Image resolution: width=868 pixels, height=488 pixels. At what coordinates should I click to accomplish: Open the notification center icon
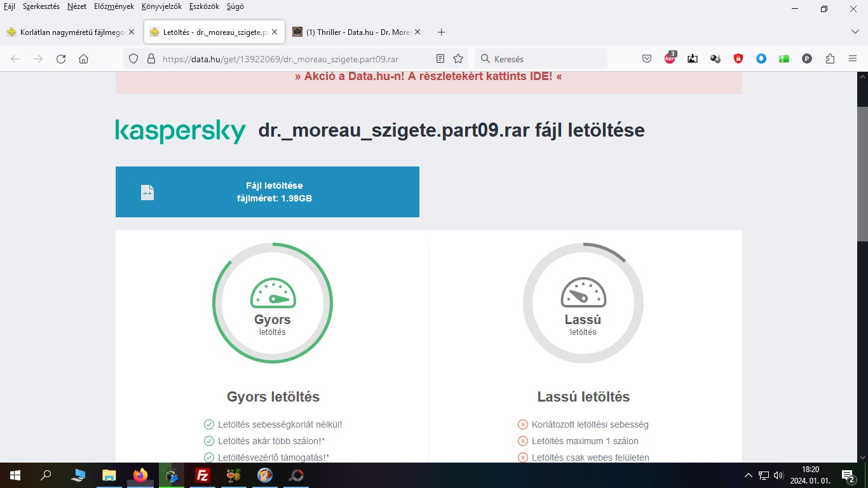pyautogui.click(x=848, y=475)
